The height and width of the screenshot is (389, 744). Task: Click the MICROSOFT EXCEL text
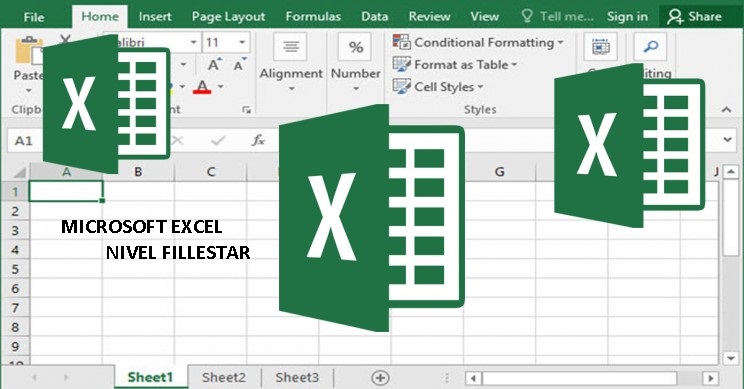coord(141,227)
